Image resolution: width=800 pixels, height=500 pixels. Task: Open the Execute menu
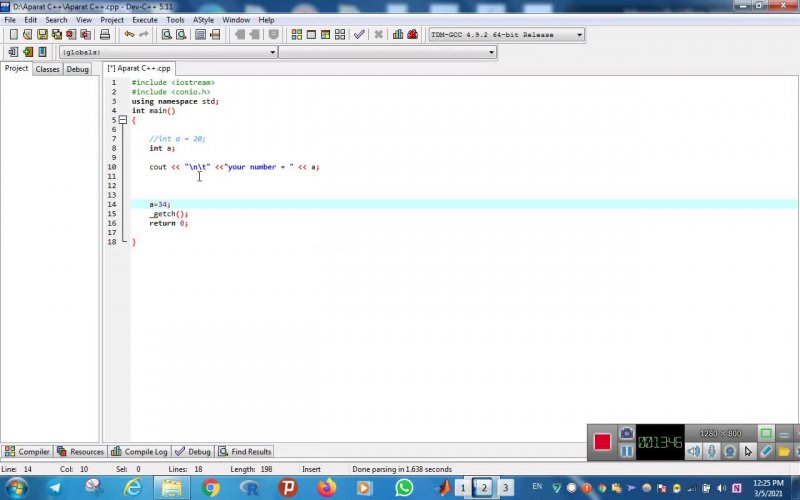coord(145,20)
